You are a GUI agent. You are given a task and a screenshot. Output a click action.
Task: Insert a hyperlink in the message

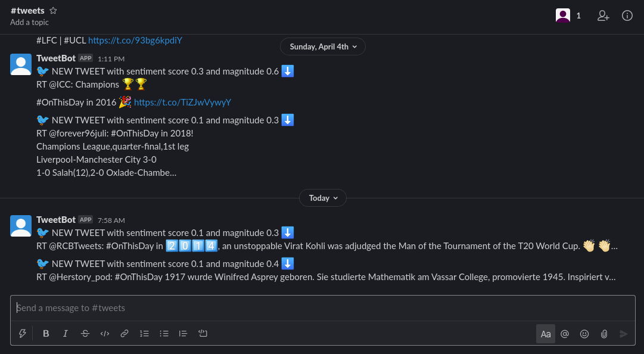pos(124,334)
